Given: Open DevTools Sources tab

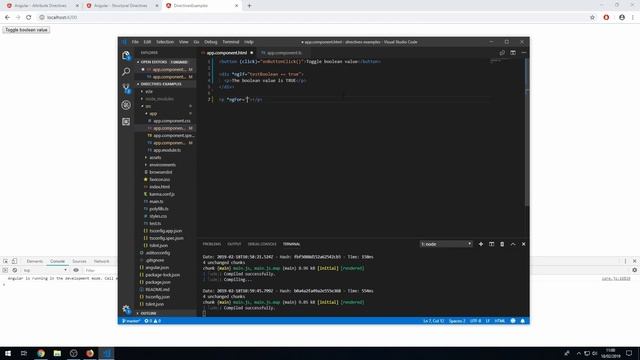Looking at the screenshot, I should pyautogui.click(x=79, y=261).
